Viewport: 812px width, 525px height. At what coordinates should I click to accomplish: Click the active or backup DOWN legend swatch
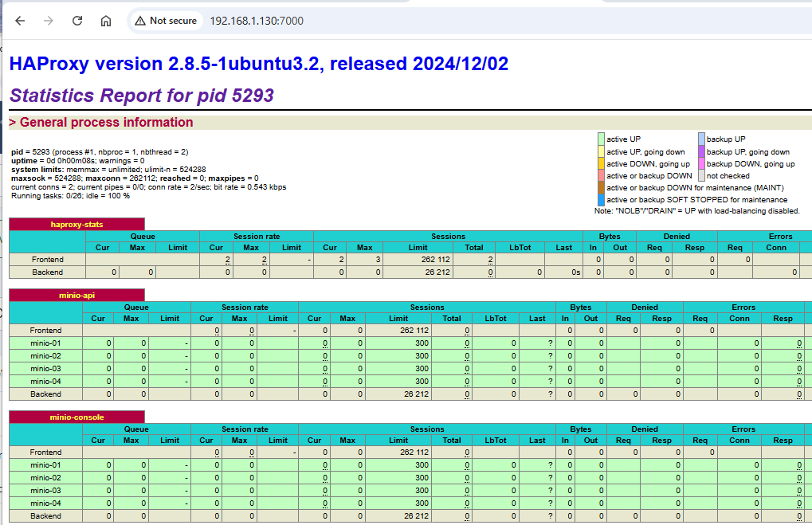click(x=602, y=175)
